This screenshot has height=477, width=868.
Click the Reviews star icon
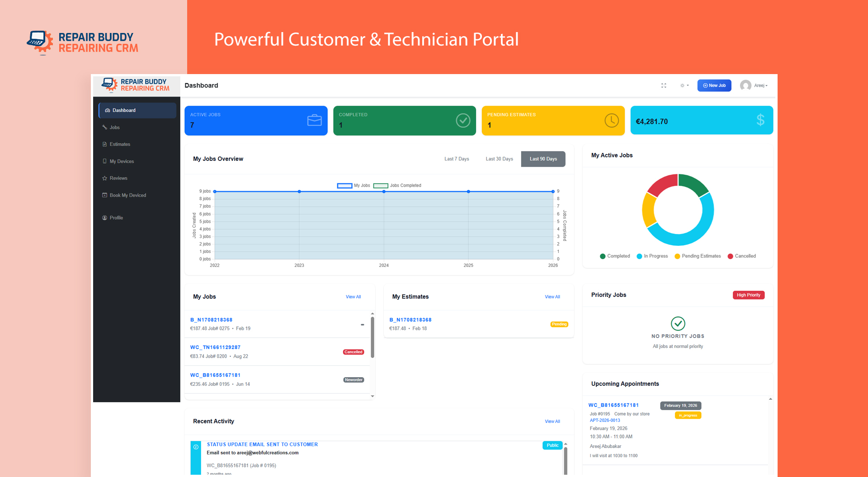[105, 178]
